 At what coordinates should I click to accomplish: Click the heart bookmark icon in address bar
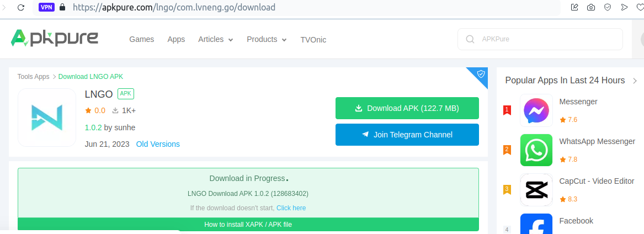(x=640, y=8)
